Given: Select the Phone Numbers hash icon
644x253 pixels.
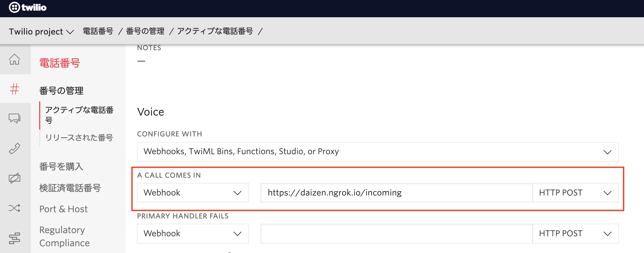Looking at the screenshot, I should click(x=15, y=89).
